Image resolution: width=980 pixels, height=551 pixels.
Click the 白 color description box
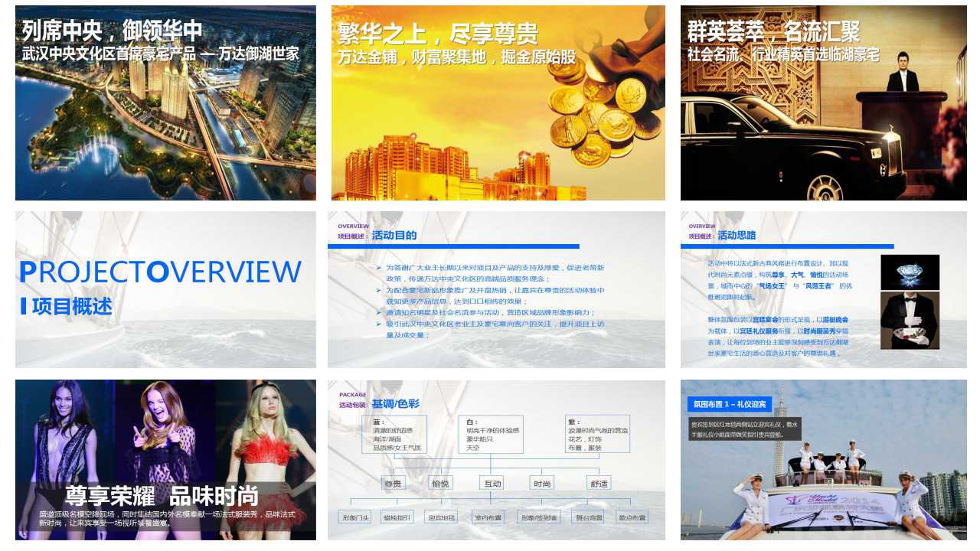491,435
